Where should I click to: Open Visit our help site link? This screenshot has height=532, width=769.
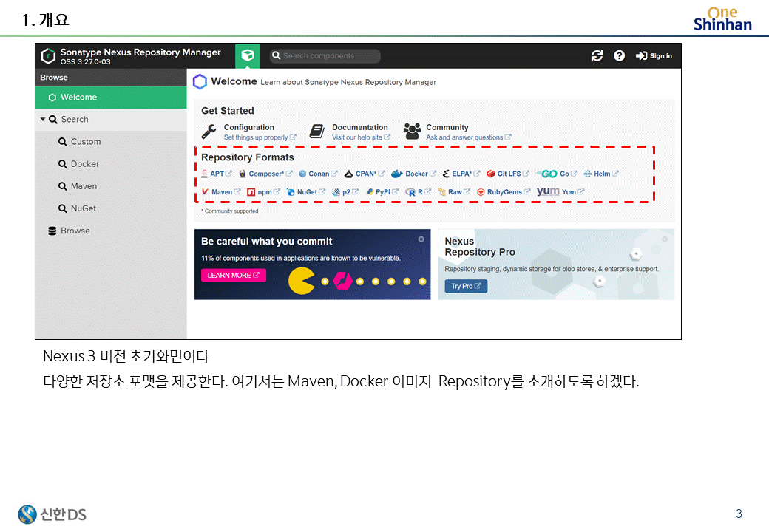(361, 137)
